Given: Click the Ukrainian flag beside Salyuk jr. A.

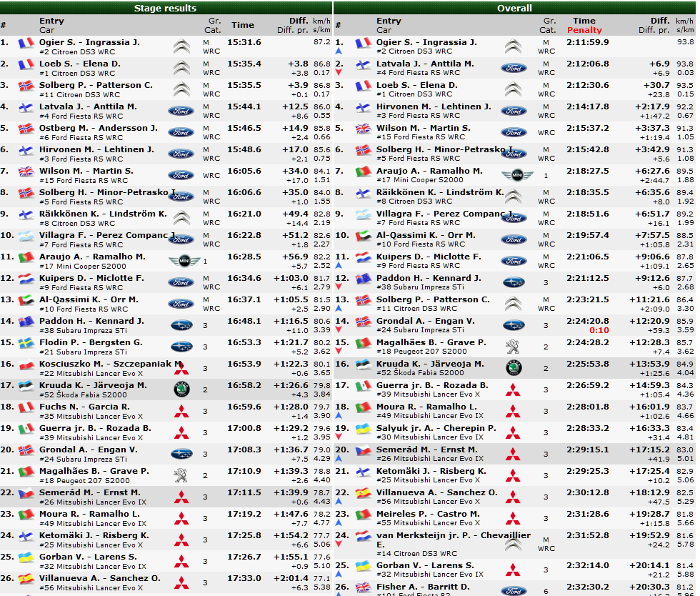Looking at the screenshot, I should (364, 429).
